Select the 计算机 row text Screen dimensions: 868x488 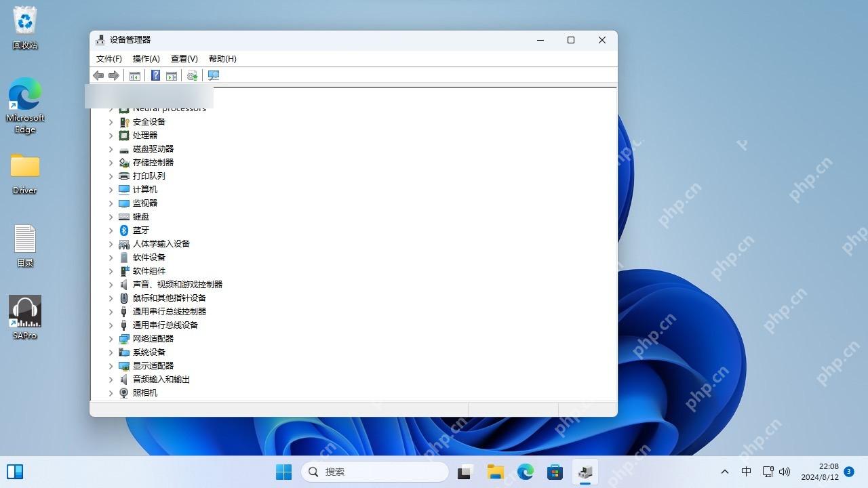point(145,190)
